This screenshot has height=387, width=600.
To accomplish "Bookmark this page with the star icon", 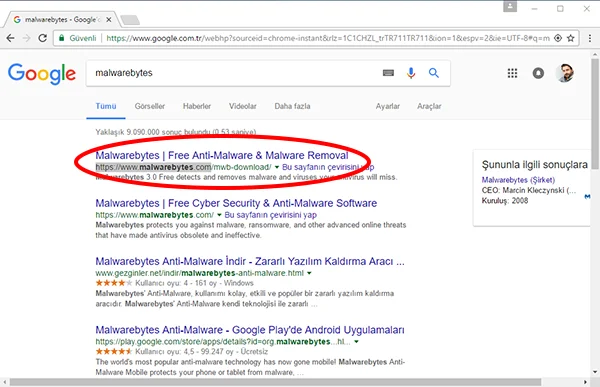I will pos(571,38).
